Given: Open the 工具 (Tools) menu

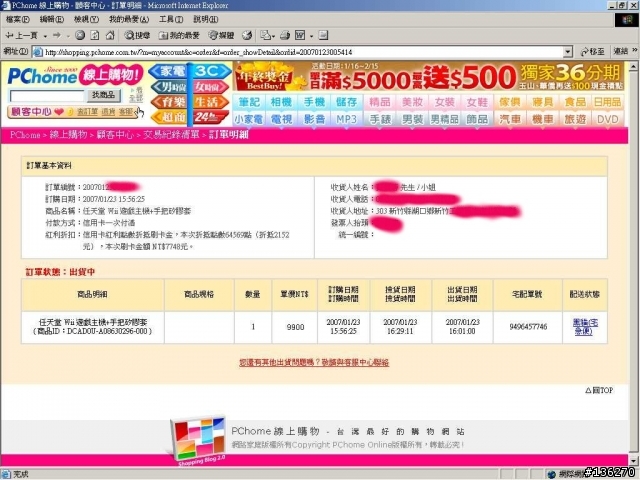Looking at the screenshot, I should point(171,19).
